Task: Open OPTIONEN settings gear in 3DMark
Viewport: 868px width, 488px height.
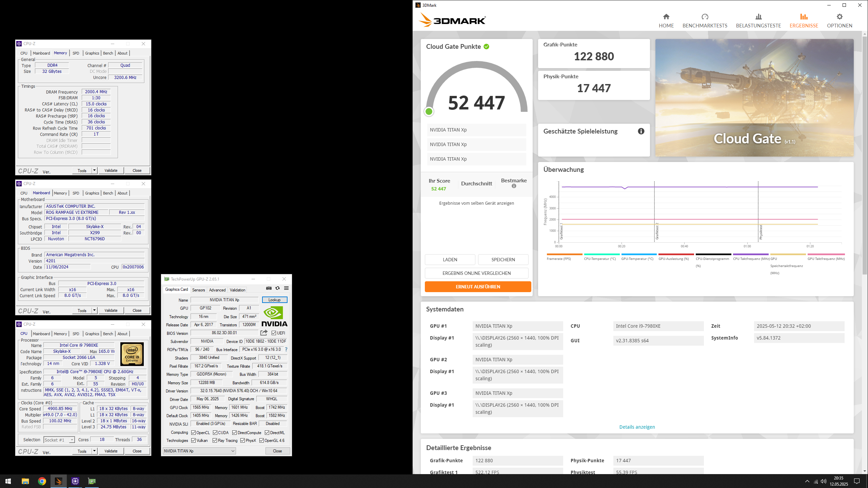Action: point(839,21)
